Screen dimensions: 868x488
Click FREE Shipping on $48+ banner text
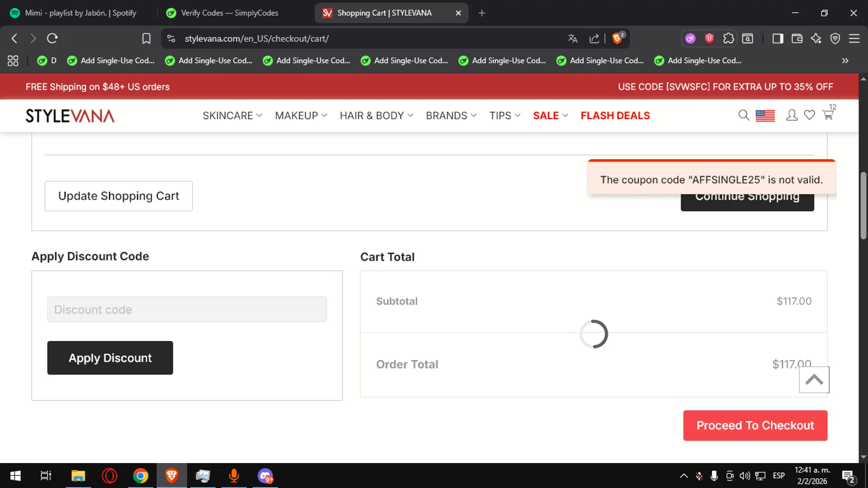tap(98, 87)
